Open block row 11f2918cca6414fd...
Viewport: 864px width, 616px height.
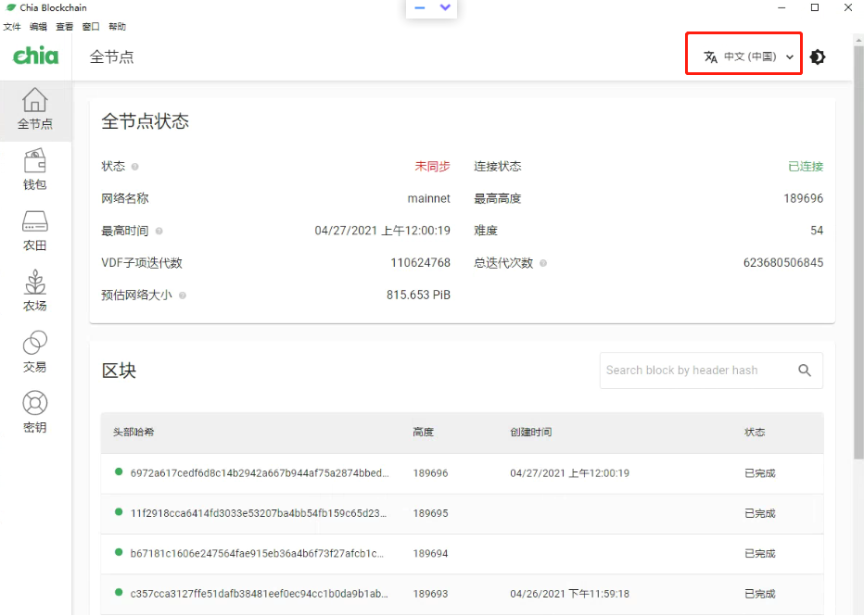coord(463,513)
